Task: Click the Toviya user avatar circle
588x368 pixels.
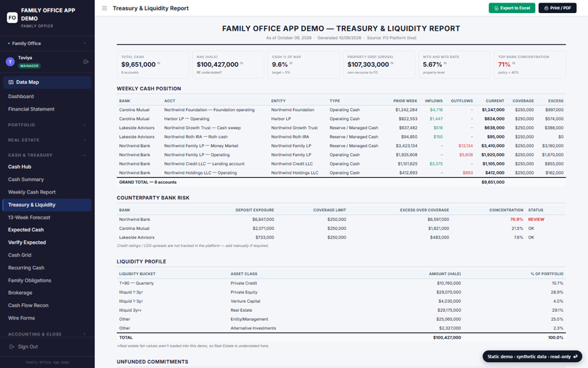Action: point(10,61)
